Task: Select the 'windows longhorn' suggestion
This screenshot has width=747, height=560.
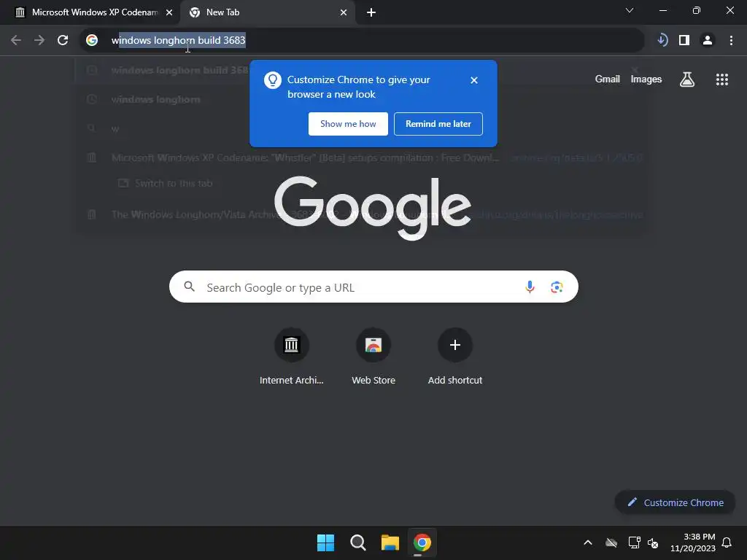Action: coord(360,99)
